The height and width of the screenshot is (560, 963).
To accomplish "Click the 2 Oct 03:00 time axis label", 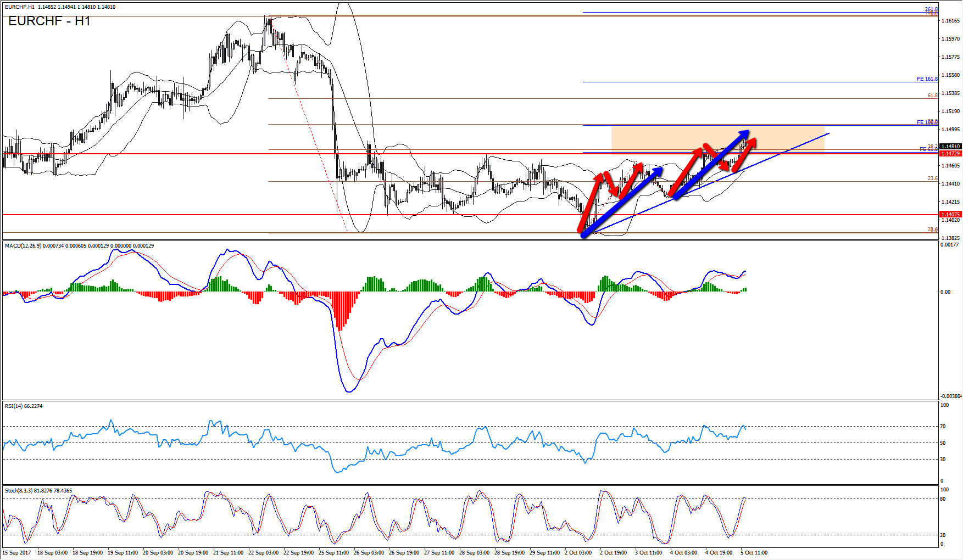I will pyautogui.click(x=578, y=553).
